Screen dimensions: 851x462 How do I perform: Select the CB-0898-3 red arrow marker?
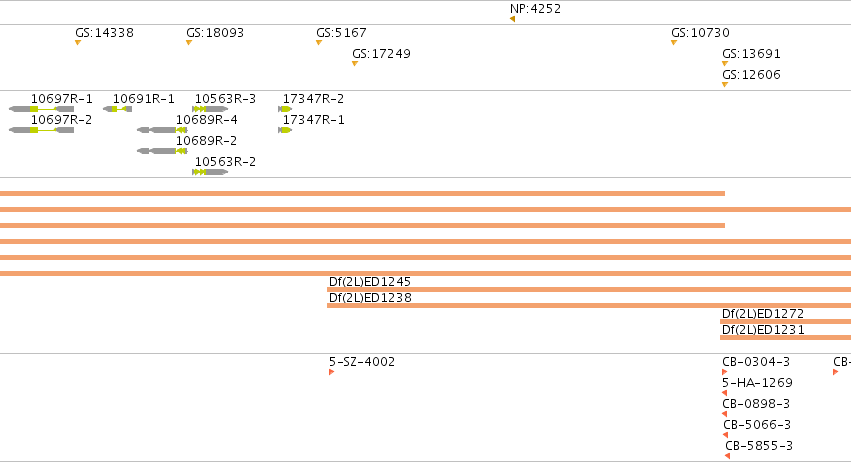725,414
